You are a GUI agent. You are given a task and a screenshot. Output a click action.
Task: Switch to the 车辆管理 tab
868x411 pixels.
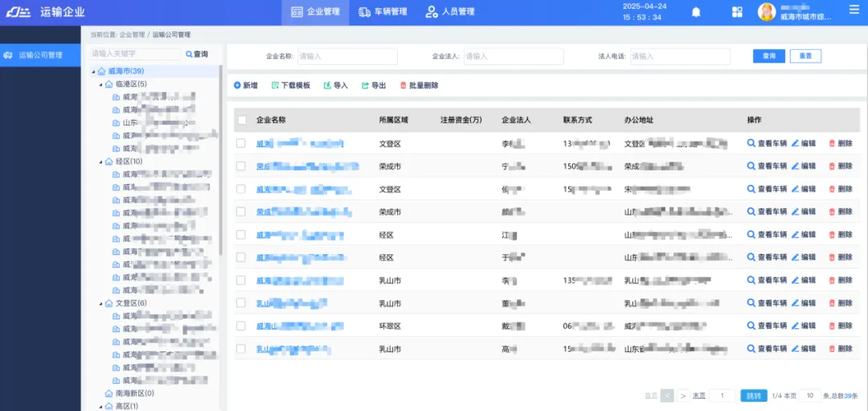point(383,12)
